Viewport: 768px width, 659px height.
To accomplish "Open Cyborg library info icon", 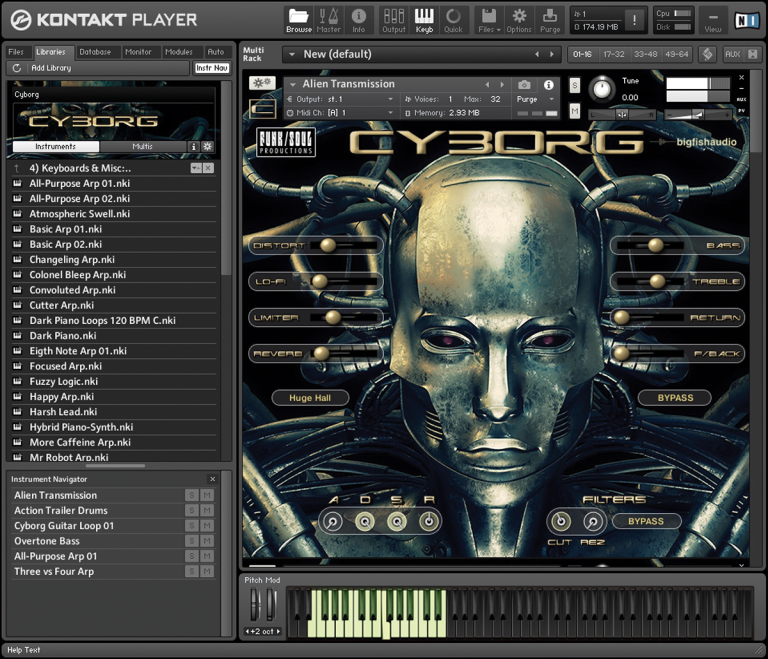I will 194,146.
